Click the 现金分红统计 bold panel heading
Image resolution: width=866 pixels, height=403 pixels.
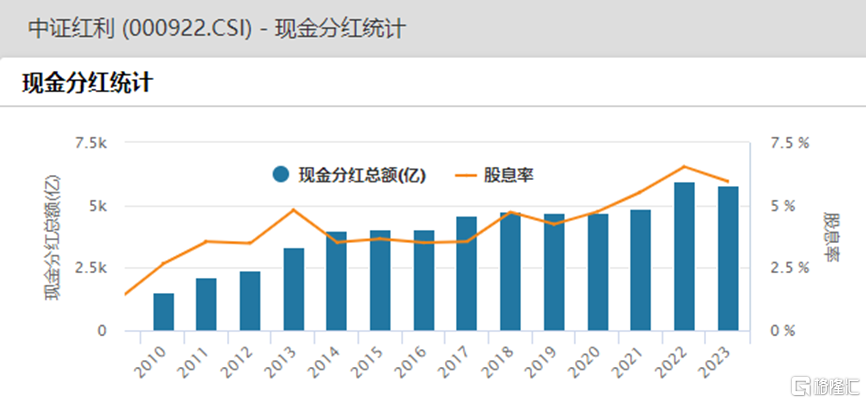click(x=86, y=84)
